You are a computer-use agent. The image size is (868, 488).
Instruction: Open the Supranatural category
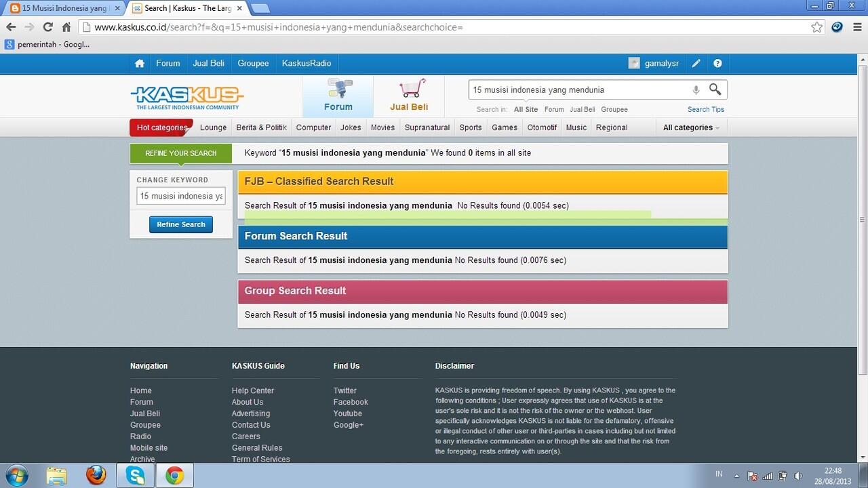(x=427, y=127)
